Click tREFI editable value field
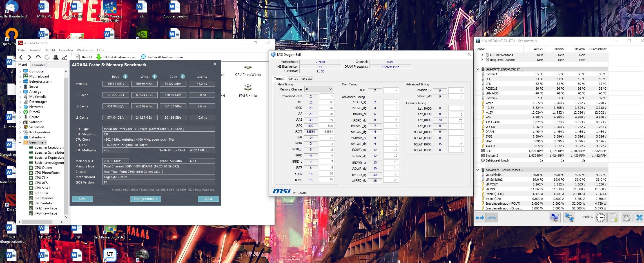 [327, 132]
